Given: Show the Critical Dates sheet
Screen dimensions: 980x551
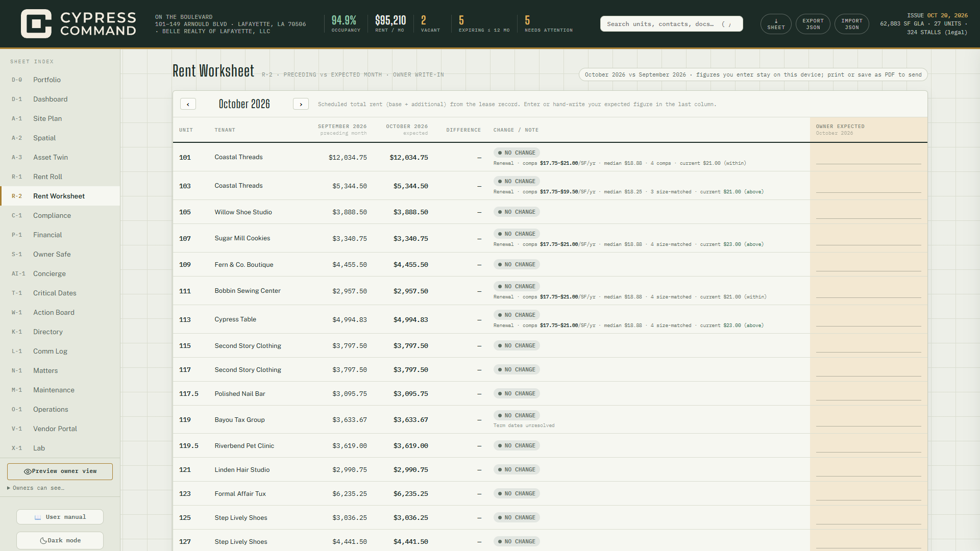Looking at the screenshot, I should pos(60,293).
